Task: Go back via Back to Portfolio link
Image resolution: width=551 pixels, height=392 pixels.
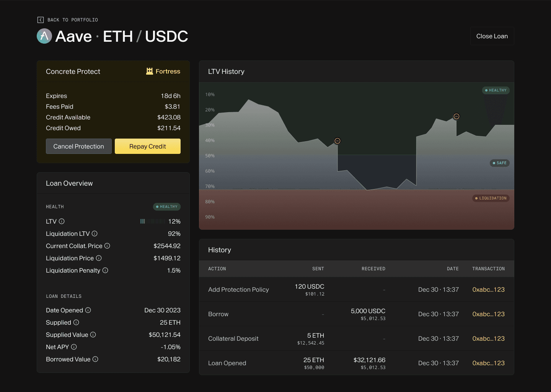Action: [68, 20]
